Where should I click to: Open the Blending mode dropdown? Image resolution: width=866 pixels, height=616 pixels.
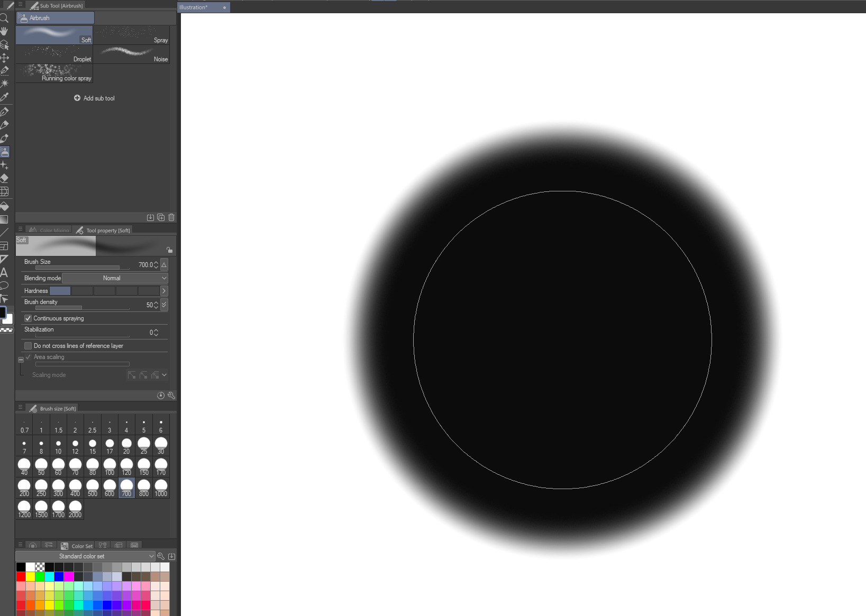(x=115, y=278)
